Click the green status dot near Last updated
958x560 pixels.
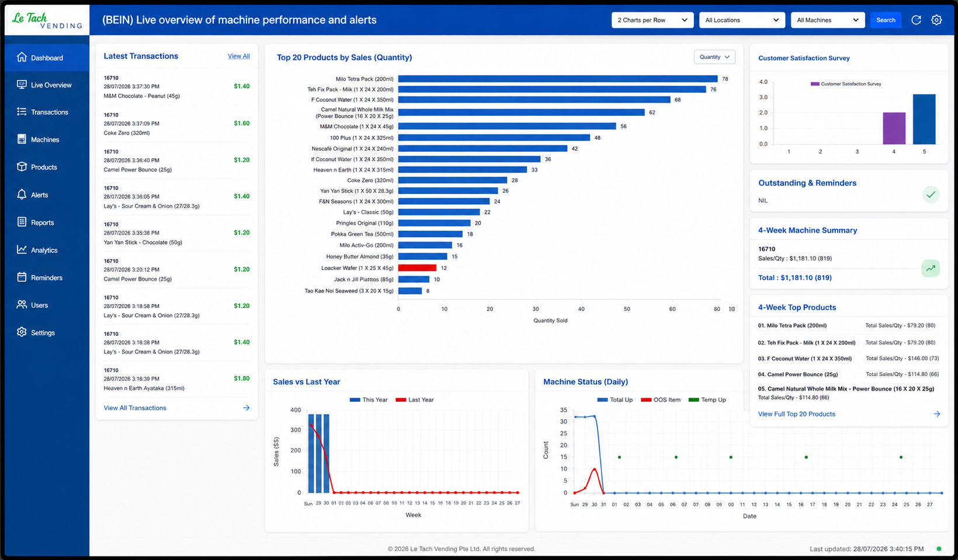939,549
